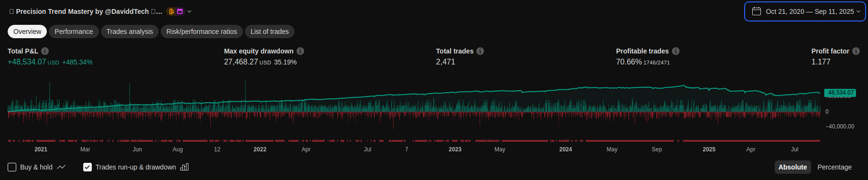Select the Absolute scale option

click(792, 167)
